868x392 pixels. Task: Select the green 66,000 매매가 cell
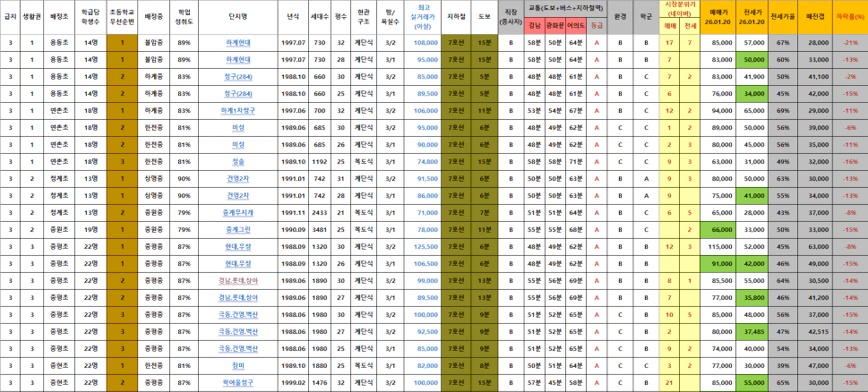click(718, 230)
